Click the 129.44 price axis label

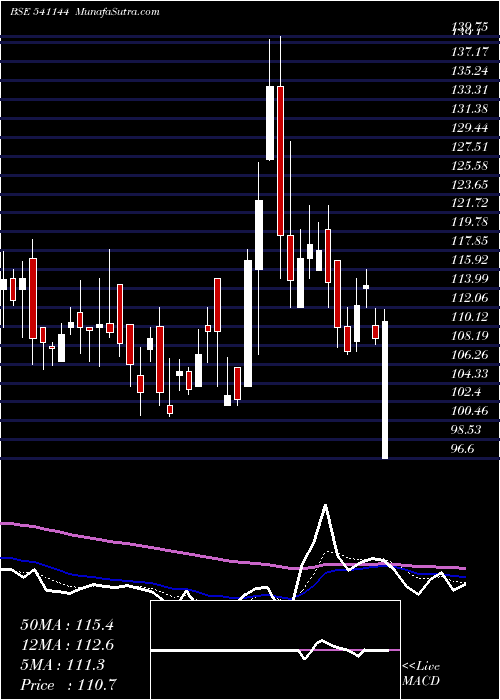click(471, 128)
